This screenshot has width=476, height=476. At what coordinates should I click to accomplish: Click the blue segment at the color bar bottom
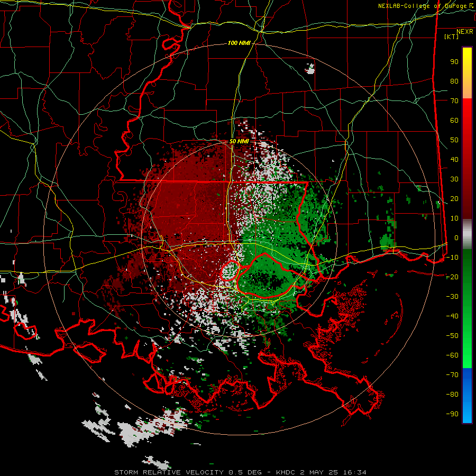(x=467, y=396)
